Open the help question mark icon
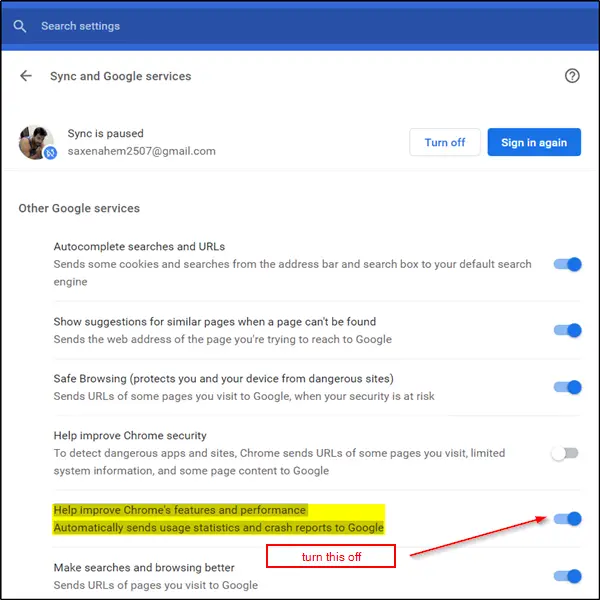The image size is (600, 600). point(572,76)
